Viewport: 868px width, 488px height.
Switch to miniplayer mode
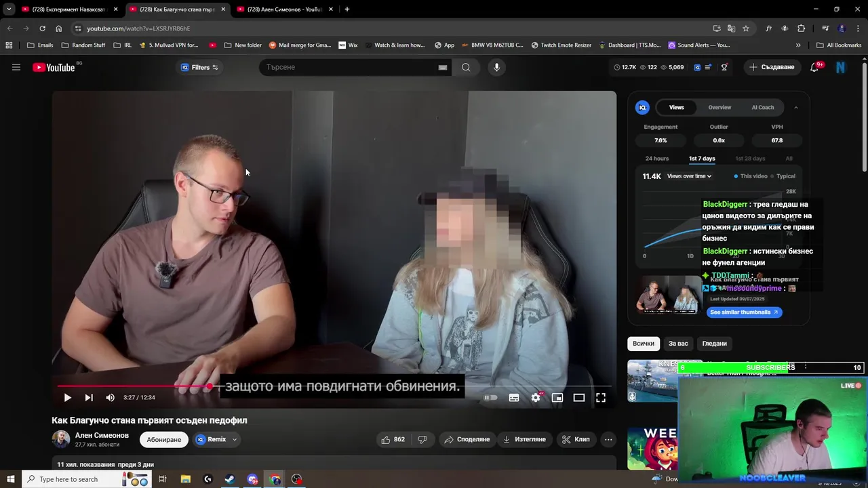557,398
